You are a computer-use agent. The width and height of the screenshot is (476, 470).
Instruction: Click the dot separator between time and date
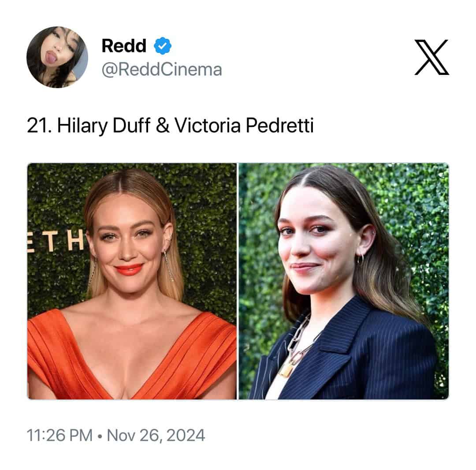tap(100, 436)
